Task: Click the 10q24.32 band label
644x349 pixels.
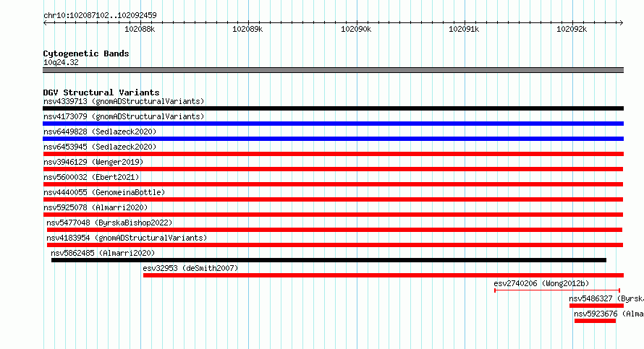Action: (x=61, y=62)
